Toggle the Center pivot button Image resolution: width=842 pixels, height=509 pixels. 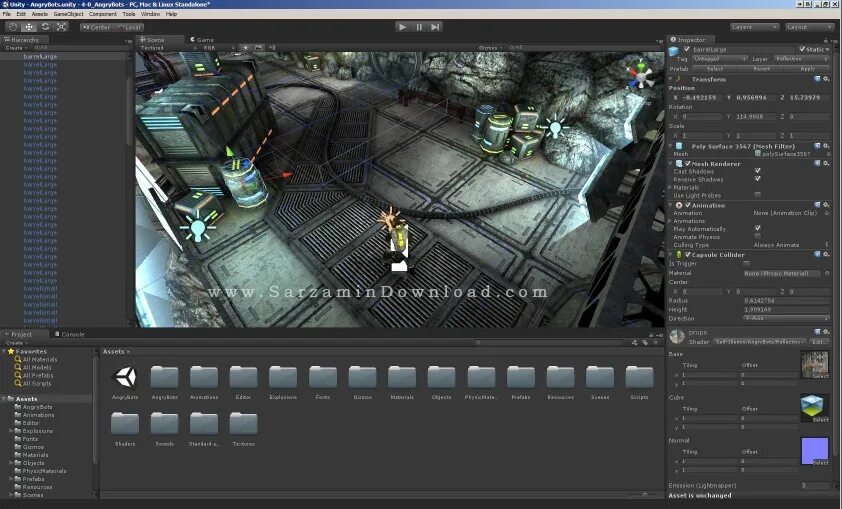97,27
